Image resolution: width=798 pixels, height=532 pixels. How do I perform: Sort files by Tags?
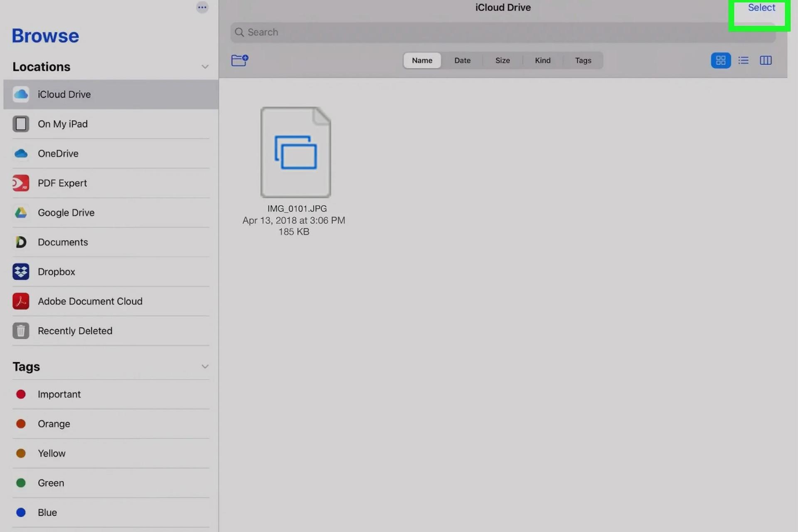click(583, 61)
